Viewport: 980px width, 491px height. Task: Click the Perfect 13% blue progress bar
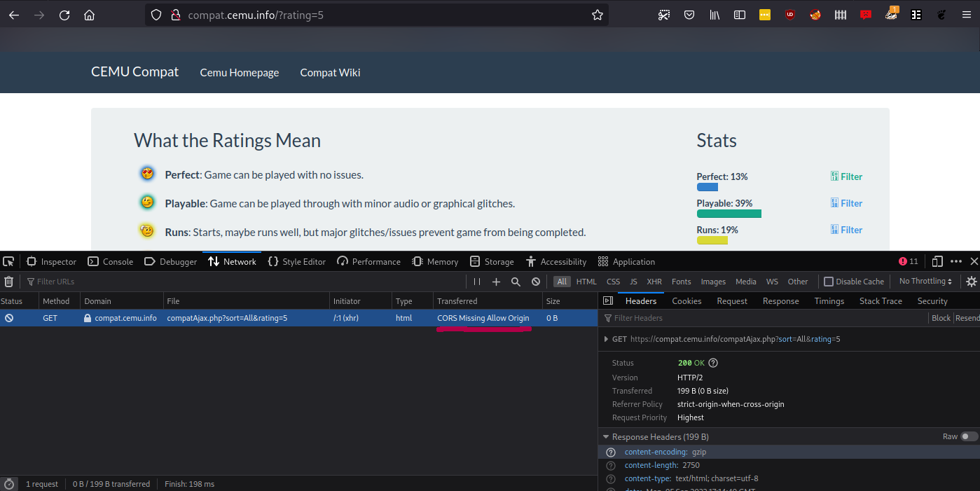click(x=707, y=187)
